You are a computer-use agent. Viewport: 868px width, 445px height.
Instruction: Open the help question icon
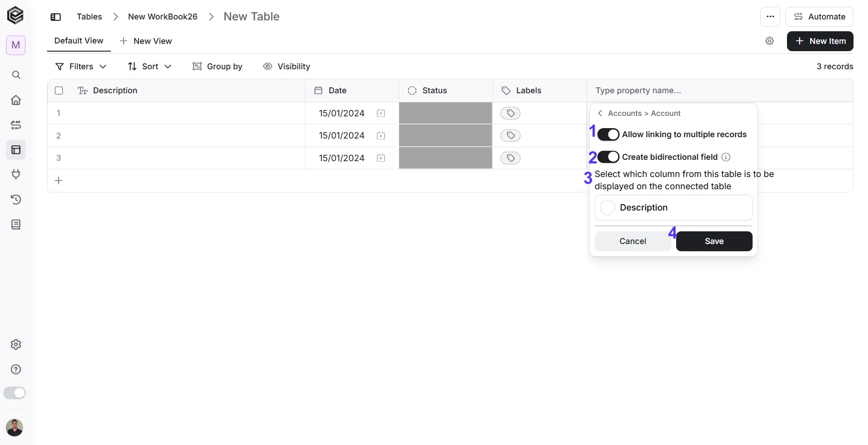click(x=16, y=369)
